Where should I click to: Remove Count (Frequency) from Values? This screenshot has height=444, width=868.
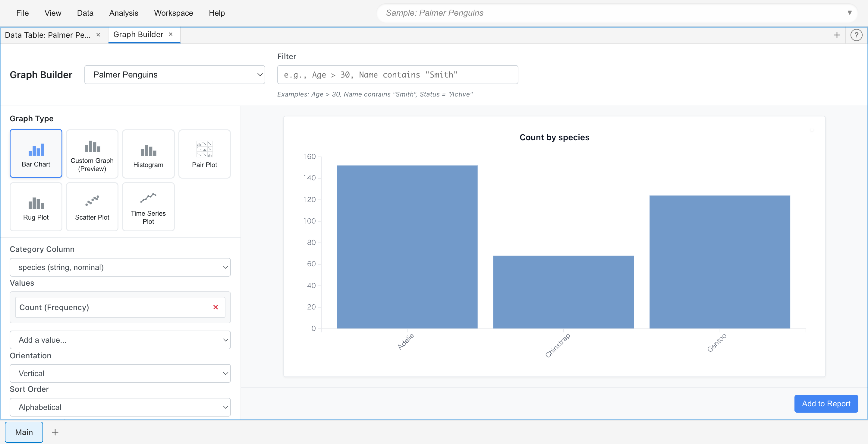click(215, 307)
